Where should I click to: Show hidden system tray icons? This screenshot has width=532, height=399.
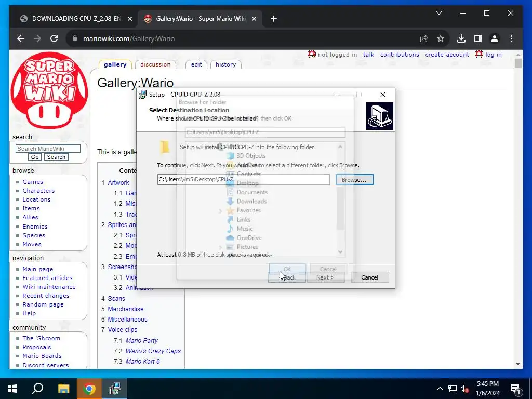click(x=440, y=389)
